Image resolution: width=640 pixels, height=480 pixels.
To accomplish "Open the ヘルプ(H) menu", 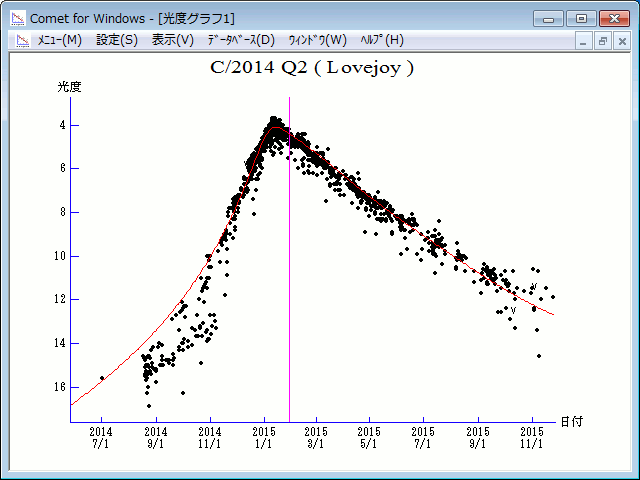I will click(382, 40).
